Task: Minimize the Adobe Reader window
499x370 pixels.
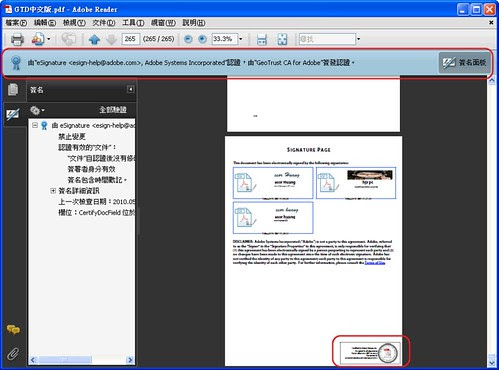Action: tap(463, 9)
